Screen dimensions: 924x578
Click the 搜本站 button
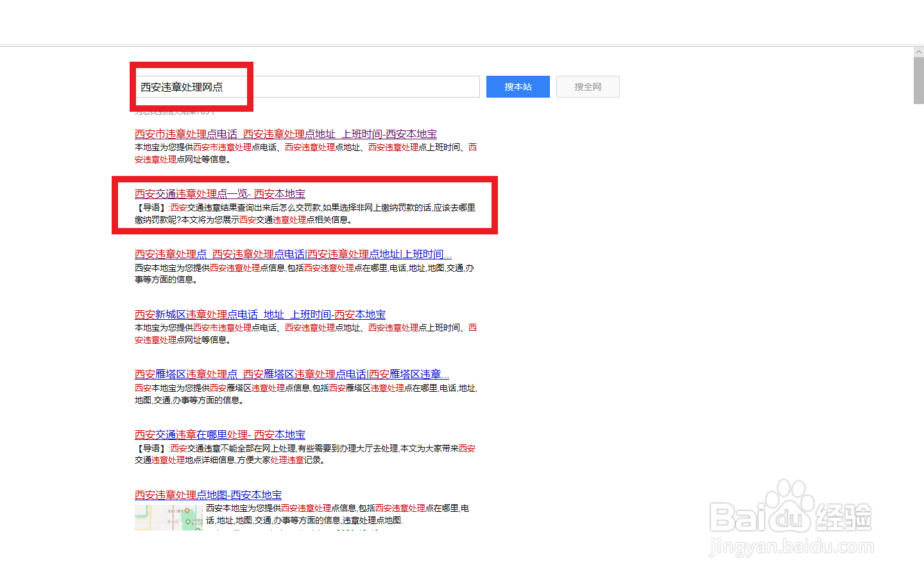pyautogui.click(x=518, y=87)
